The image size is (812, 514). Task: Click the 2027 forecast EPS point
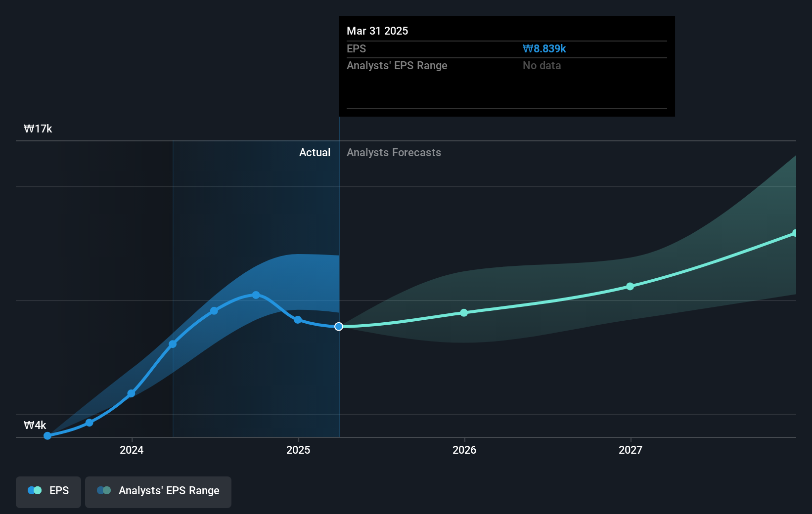pos(630,287)
